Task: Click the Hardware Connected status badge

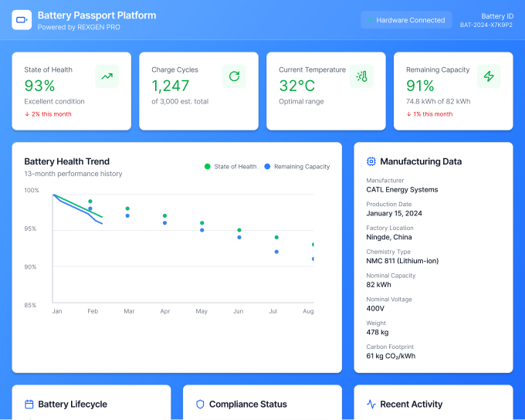Action: click(x=406, y=20)
